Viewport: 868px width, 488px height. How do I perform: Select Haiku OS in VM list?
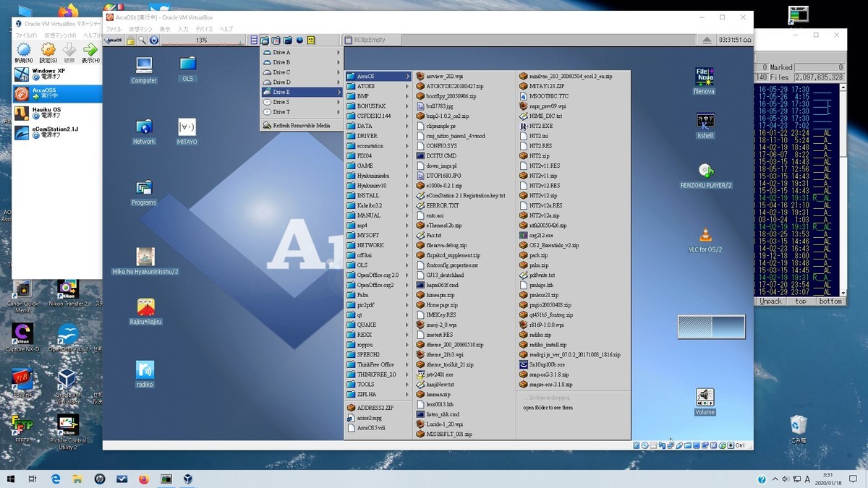[56, 114]
